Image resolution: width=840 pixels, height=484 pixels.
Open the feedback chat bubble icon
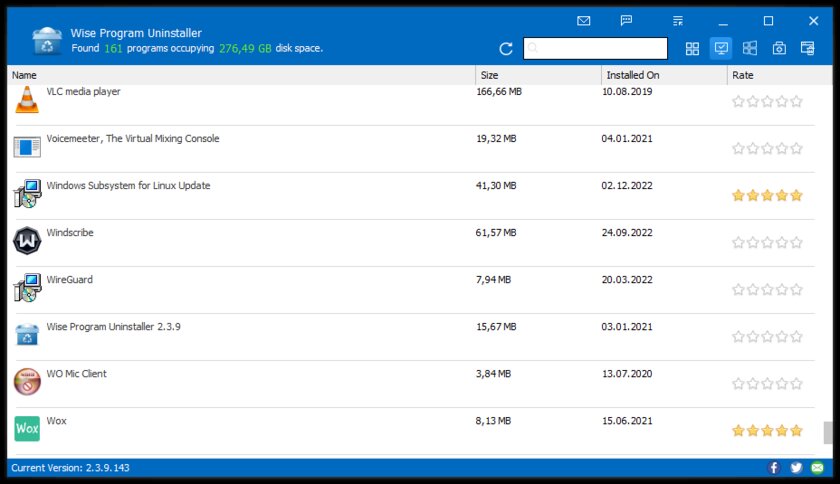[x=626, y=21]
